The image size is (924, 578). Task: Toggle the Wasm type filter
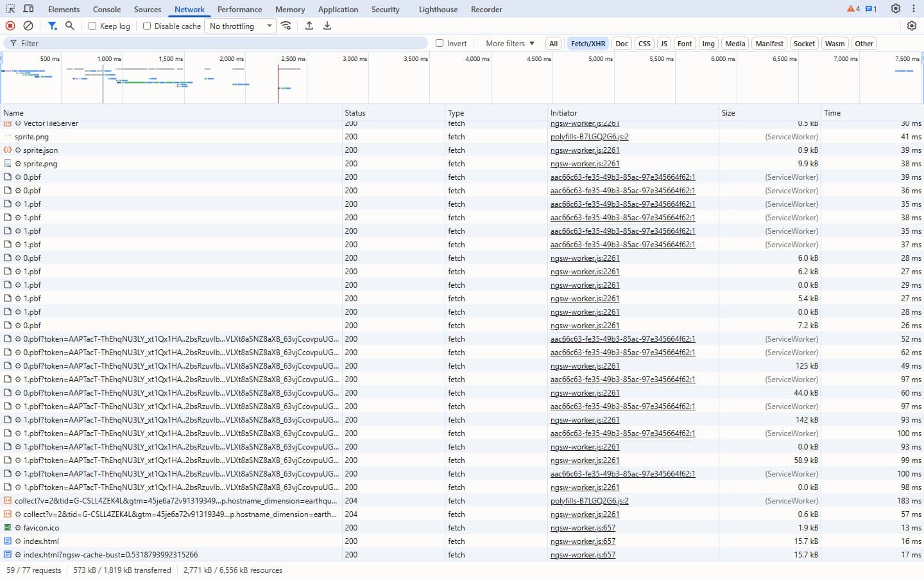835,44
